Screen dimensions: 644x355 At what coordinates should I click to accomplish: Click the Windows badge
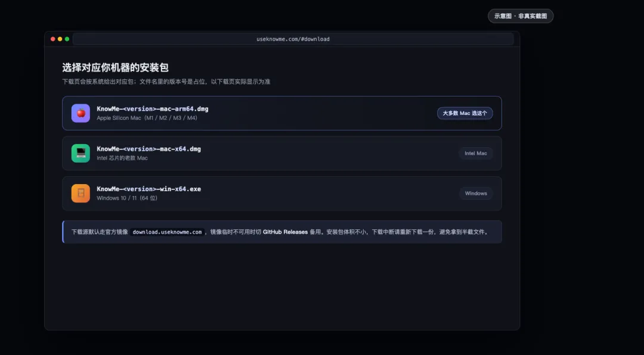(x=476, y=194)
